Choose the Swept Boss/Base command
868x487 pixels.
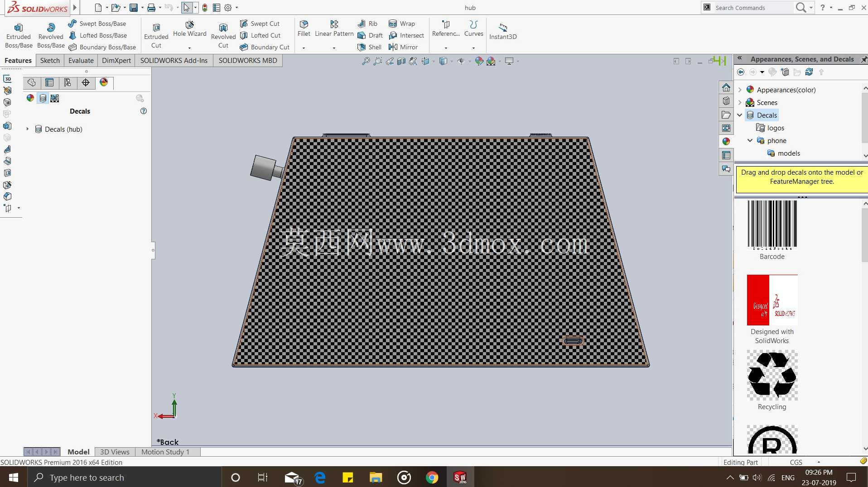[97, 24]
